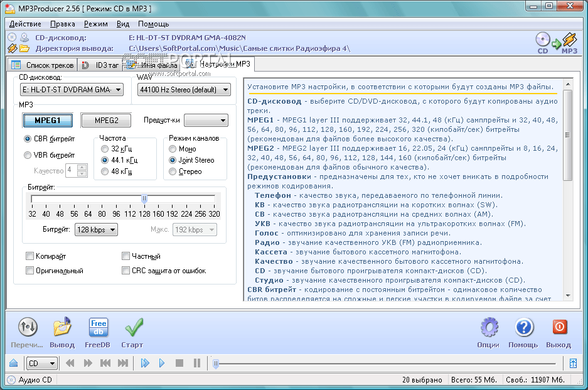Pause playback with the pause button
This screenshot has height=390, width=588.
[x=197, y=363]
